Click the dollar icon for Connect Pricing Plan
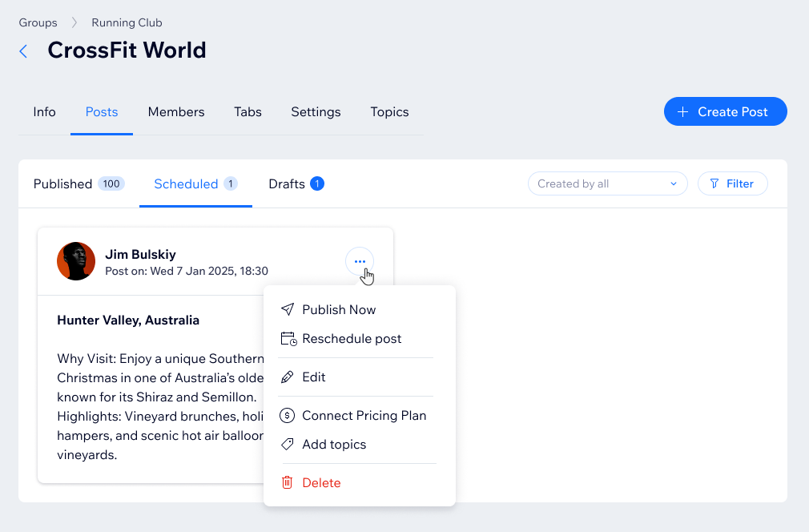This screenshot has width=809, height=532. coord(288,416)
